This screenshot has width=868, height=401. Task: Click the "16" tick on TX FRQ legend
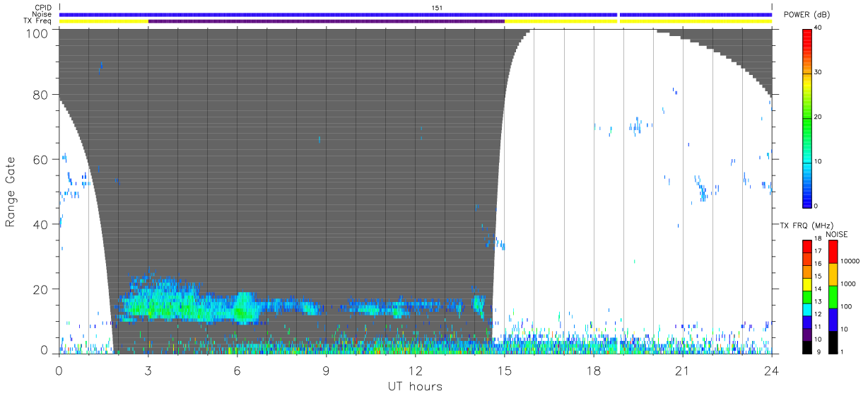[x=817, y=263]
